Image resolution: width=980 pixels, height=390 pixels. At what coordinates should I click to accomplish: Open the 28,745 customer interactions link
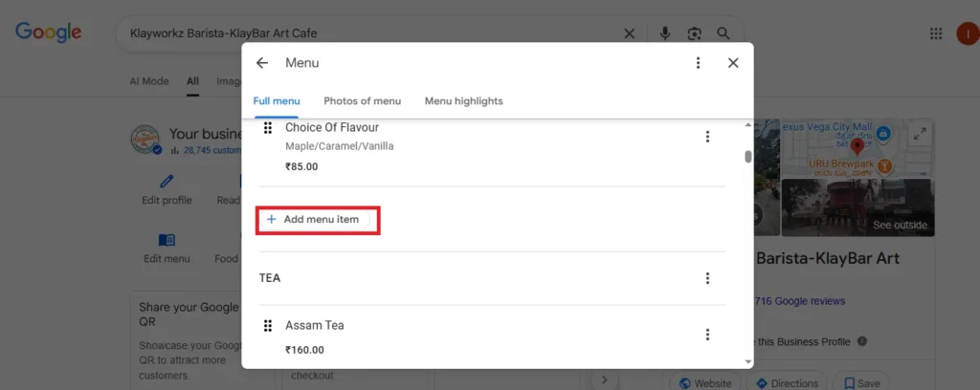212,150
